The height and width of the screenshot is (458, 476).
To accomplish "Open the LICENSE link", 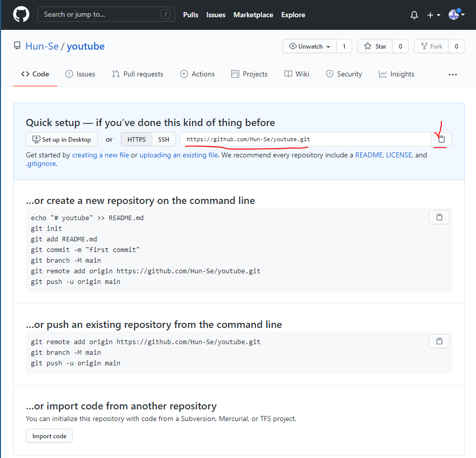I will tap(399, 155).
